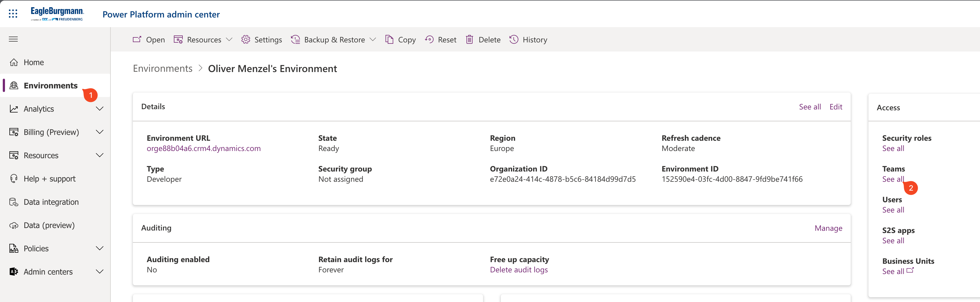Click the Reset toolbar icon
The image size is (980, 302).
(x=429, y=40)
